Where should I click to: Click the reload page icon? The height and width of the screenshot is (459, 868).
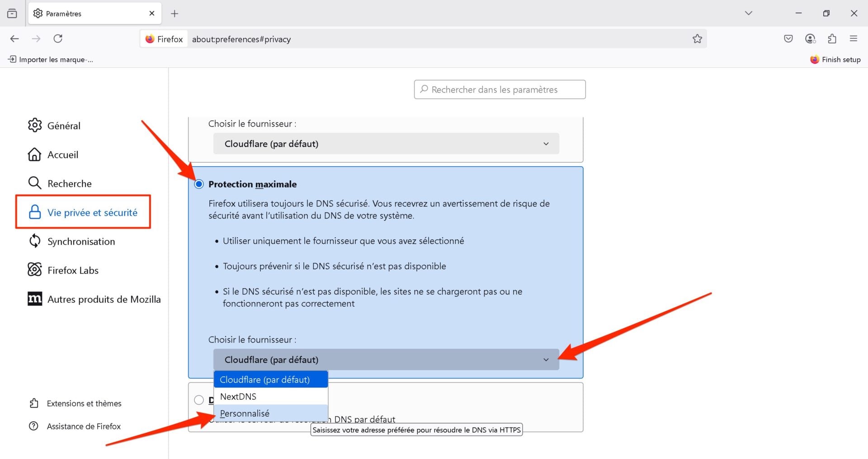58,39
